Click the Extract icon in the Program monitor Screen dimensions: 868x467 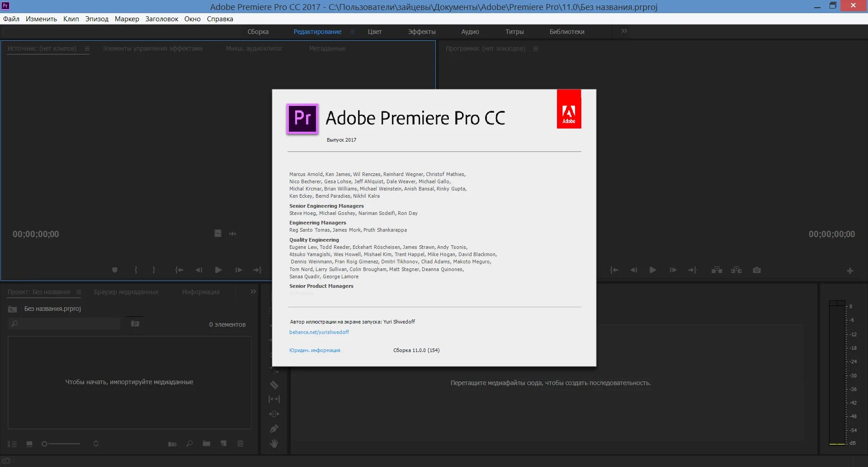click(736, 270)
